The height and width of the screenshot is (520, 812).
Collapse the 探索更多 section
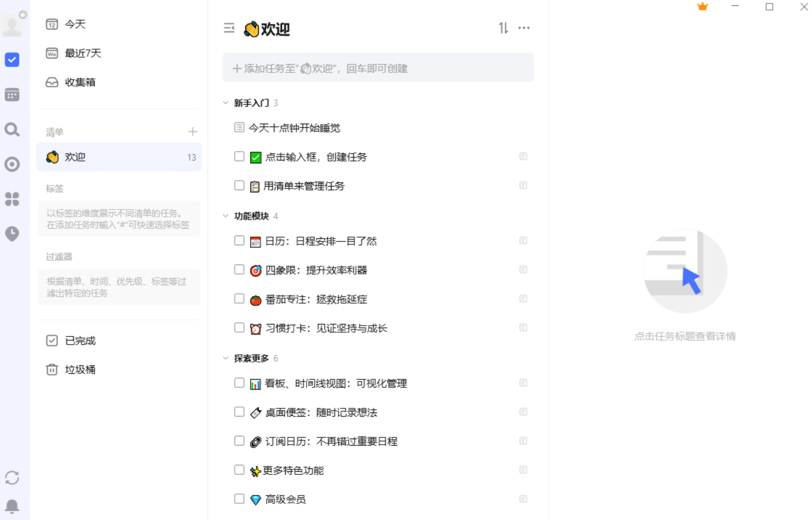pyautogui.click(x=225, y=358)
